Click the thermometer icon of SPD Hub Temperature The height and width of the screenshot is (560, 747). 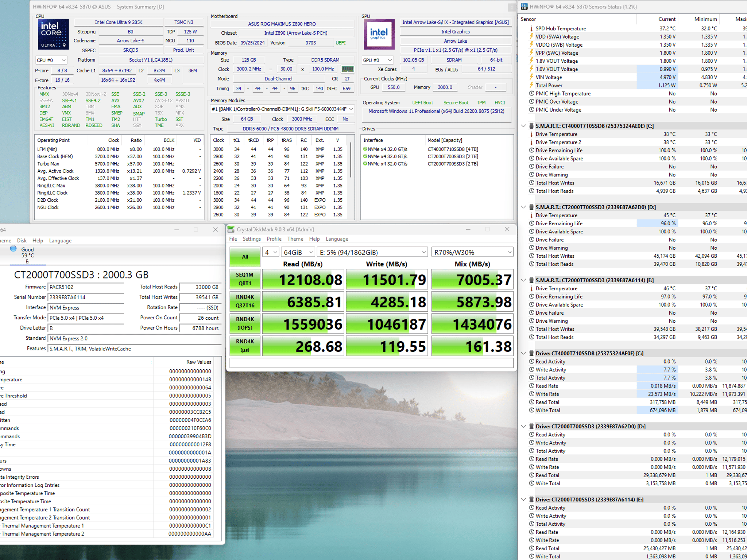coord(531,28)
